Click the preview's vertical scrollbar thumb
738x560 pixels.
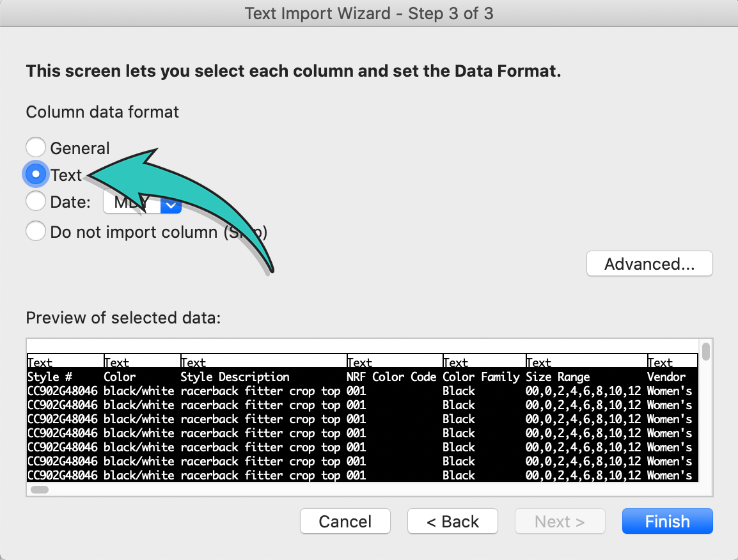coord(705,352)
